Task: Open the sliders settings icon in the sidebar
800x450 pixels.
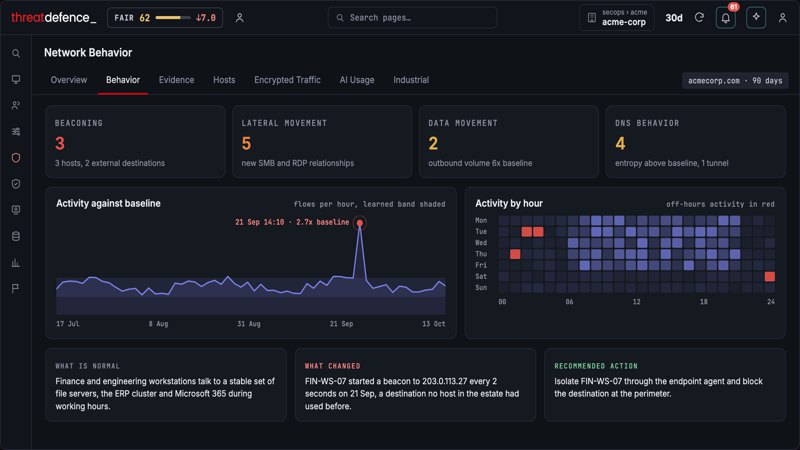Action: pyautogui.click(x=16, y=132)
